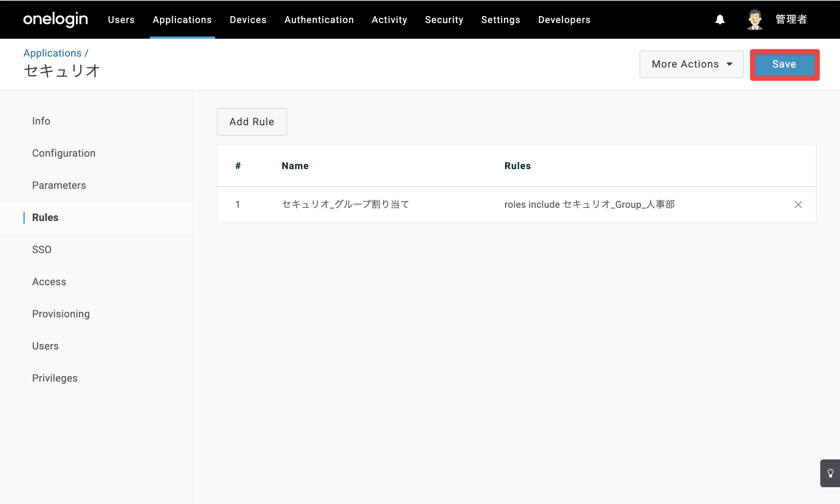Open the Users top menu
840x504 pixels.
121,20
